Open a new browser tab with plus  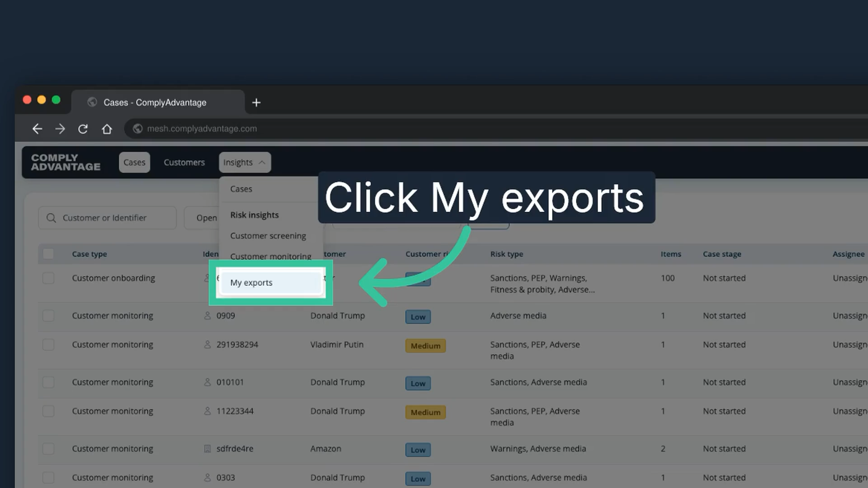tap(256, 103)
